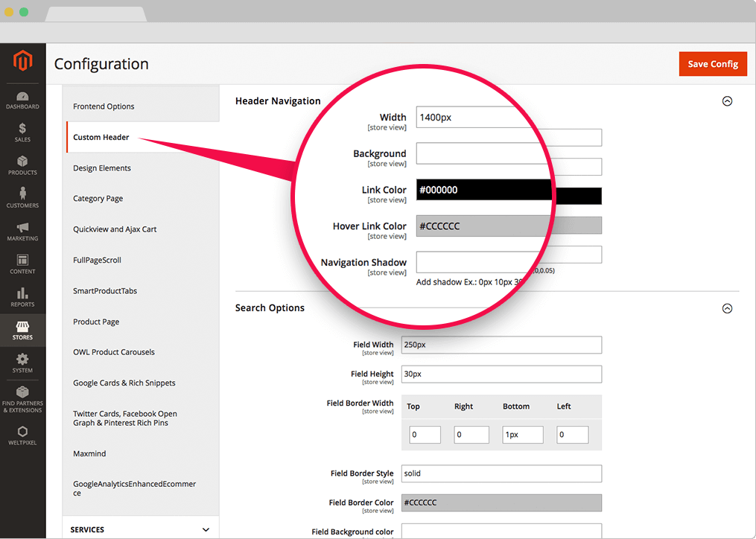Collapse the Header Navigation section
This screenshot has height=539, width=756.
727,101
